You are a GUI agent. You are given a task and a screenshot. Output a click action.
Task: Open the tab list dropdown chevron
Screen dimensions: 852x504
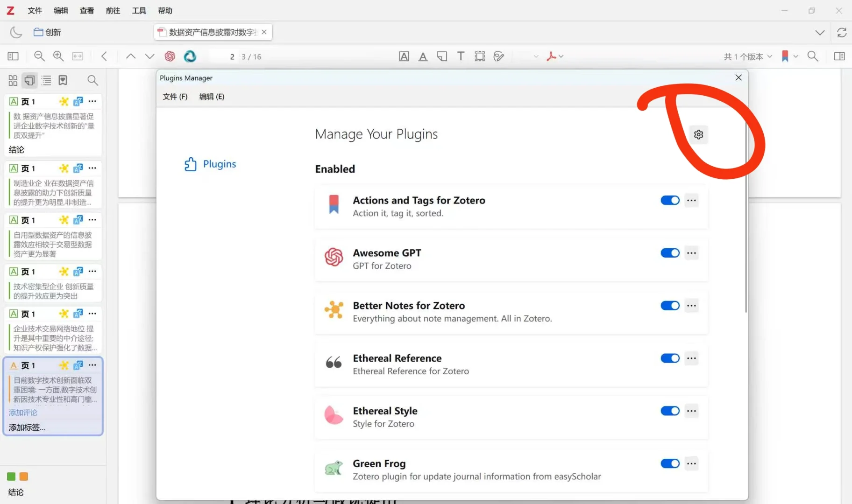[820, 33]
